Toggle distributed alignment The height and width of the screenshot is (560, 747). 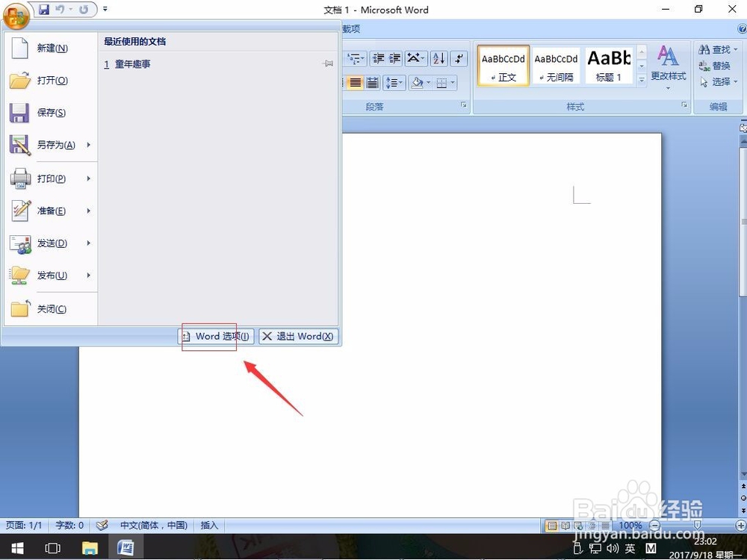373,83
